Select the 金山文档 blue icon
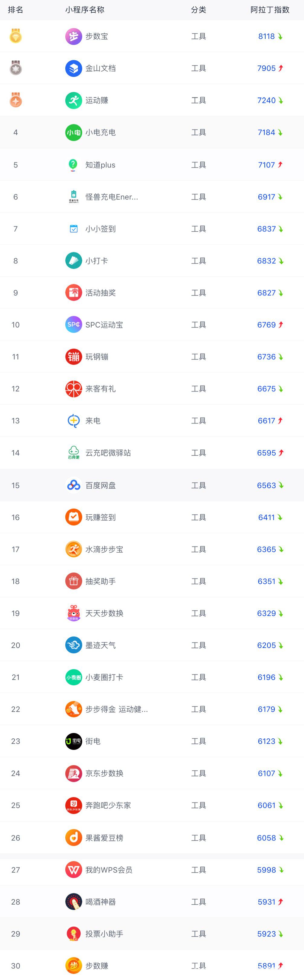This screenshot has height=980, width=304. [73, 68]
